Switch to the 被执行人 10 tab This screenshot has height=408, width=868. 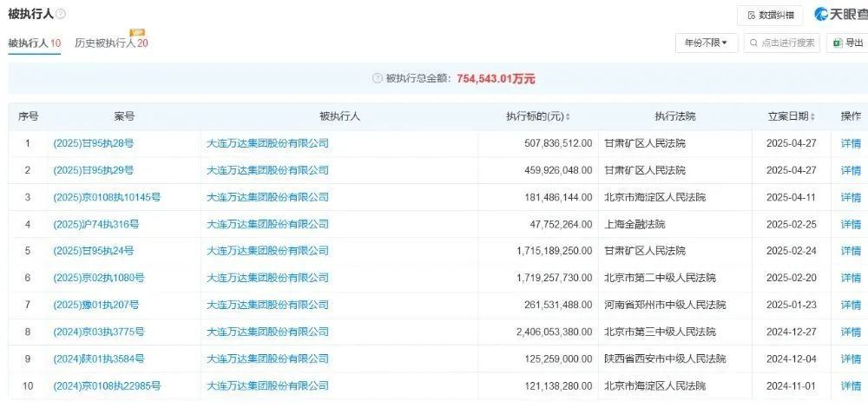[34, 43]
